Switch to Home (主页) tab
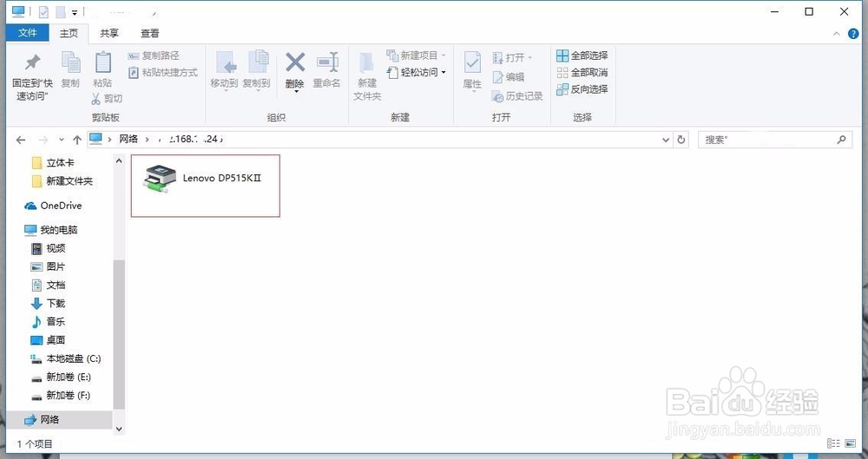Image resolution: width=868 pixels, height=459 pixels. tap(69, 33)
